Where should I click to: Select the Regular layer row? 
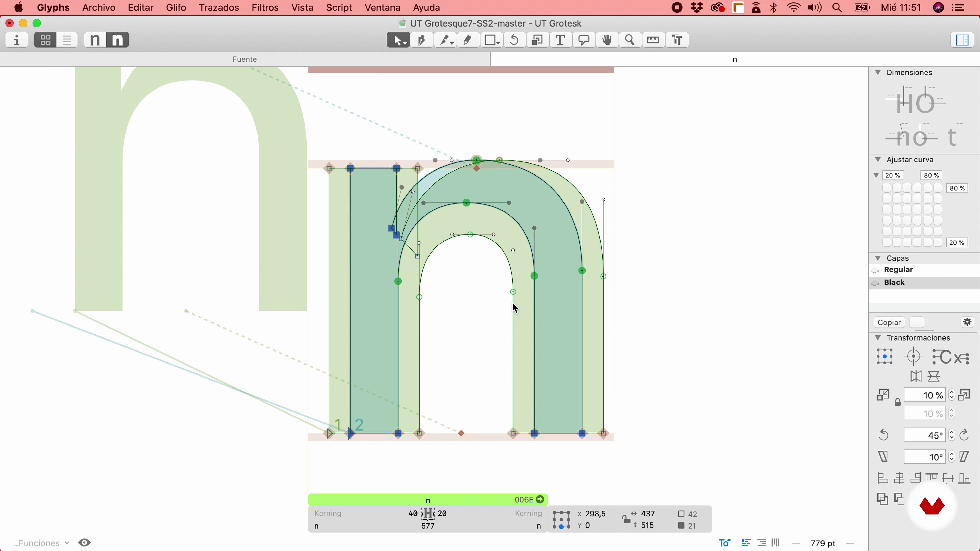924,270
